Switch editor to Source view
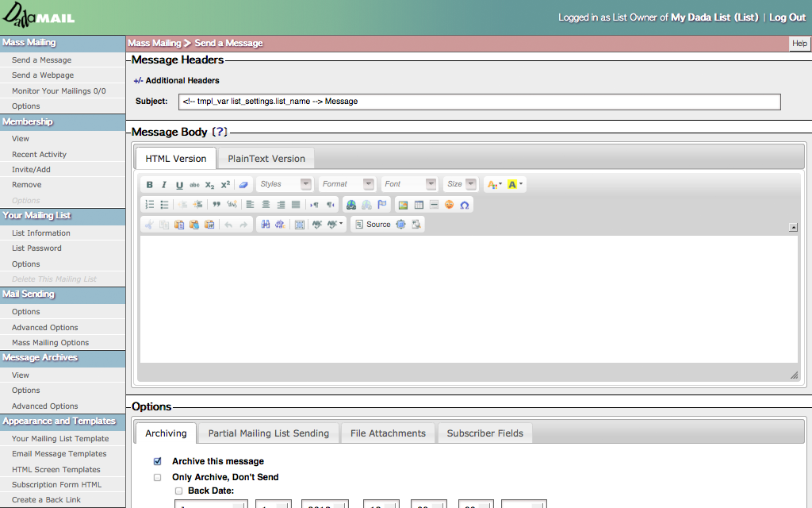The width and height of the screenshot is (812, 508). click(373, 225)
